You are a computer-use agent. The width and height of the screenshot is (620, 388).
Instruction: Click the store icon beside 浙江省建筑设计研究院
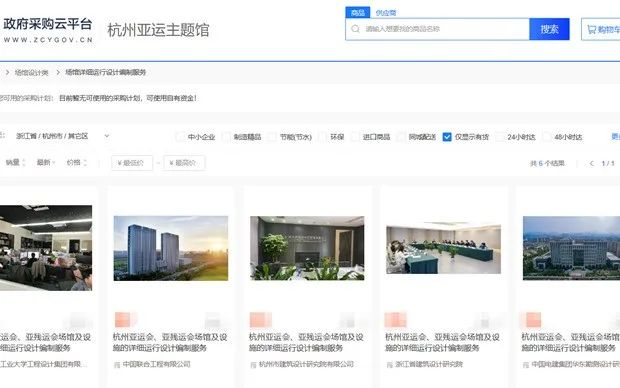click(389, 365)
